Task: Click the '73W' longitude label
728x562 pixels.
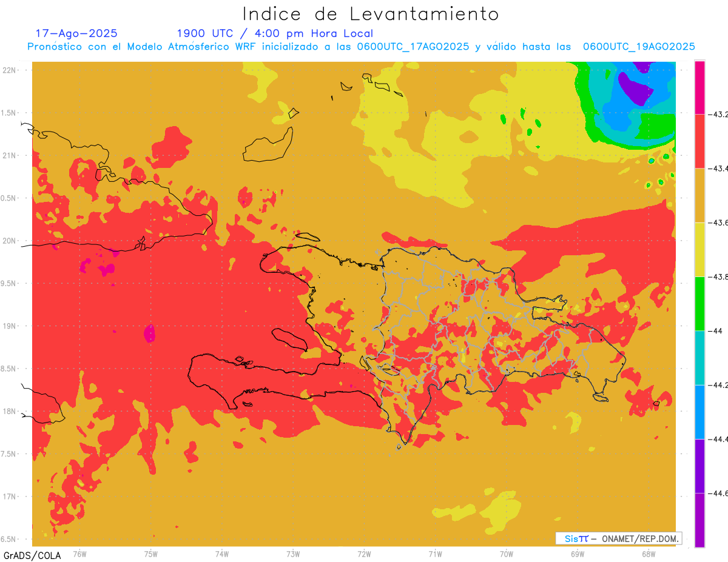Action: (293, 554)
